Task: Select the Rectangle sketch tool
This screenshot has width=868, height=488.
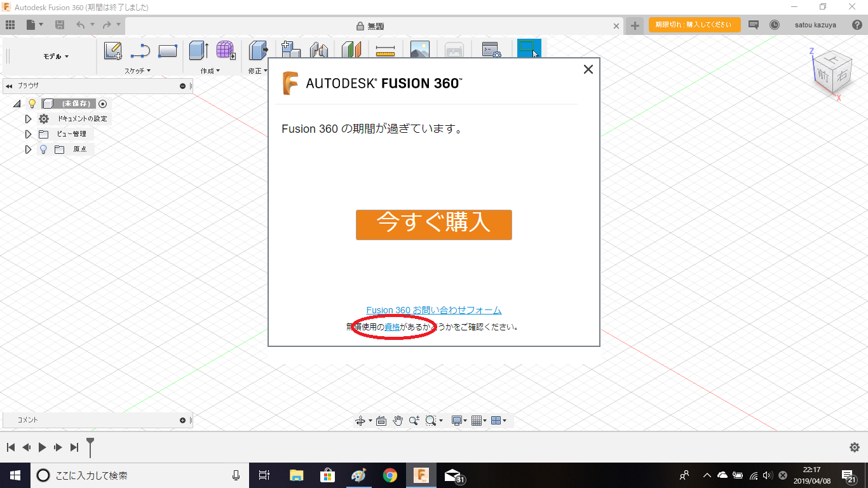Action: click(168, 51)
